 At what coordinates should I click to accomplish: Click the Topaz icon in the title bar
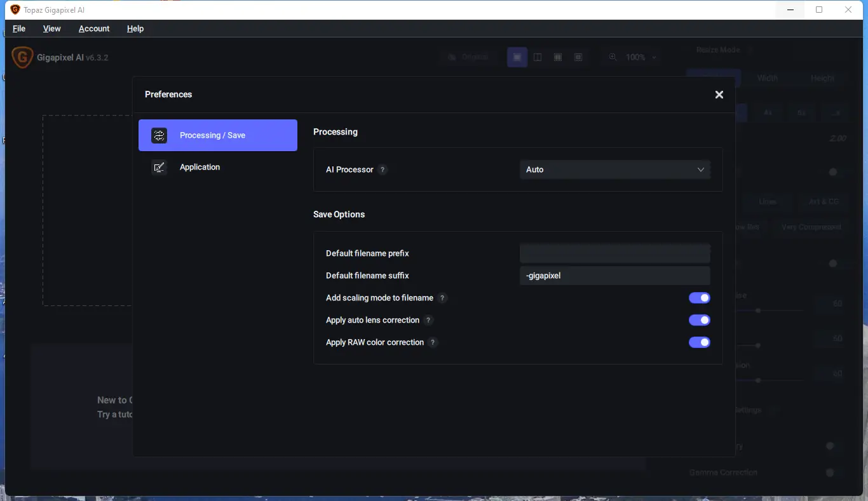(15, 10)
